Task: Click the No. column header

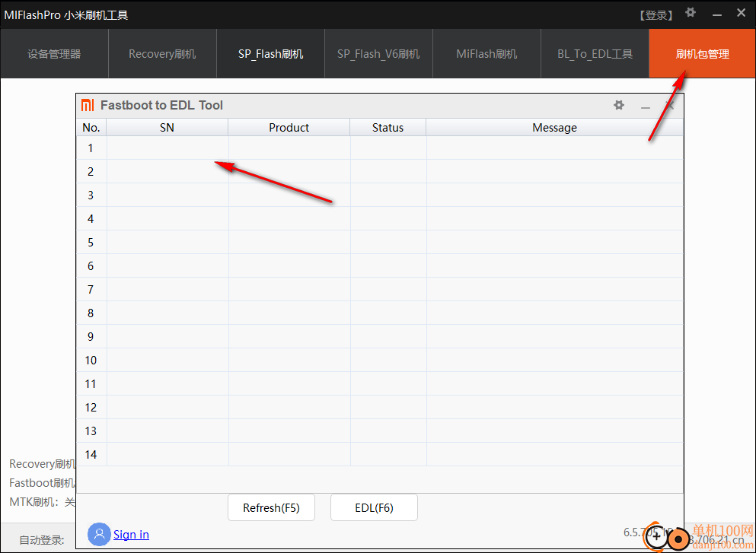Action: coord(91,127)
